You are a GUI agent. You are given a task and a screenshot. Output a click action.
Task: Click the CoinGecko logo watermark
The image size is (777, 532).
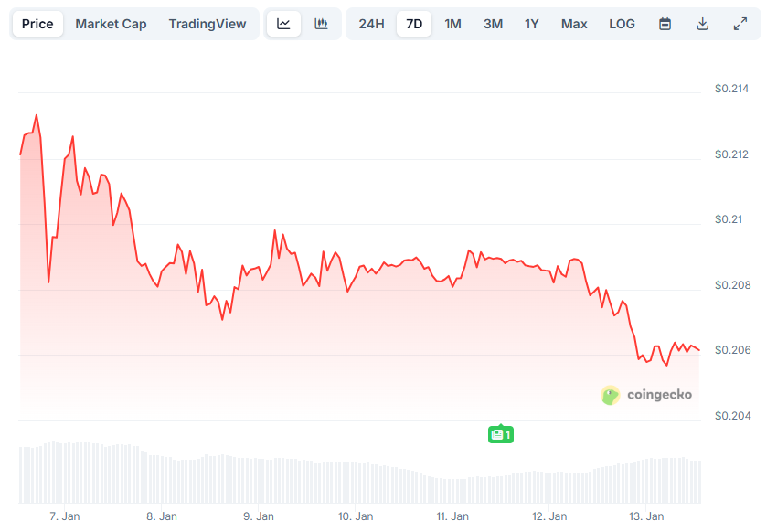pyautogui.click(x=646, y=395)
